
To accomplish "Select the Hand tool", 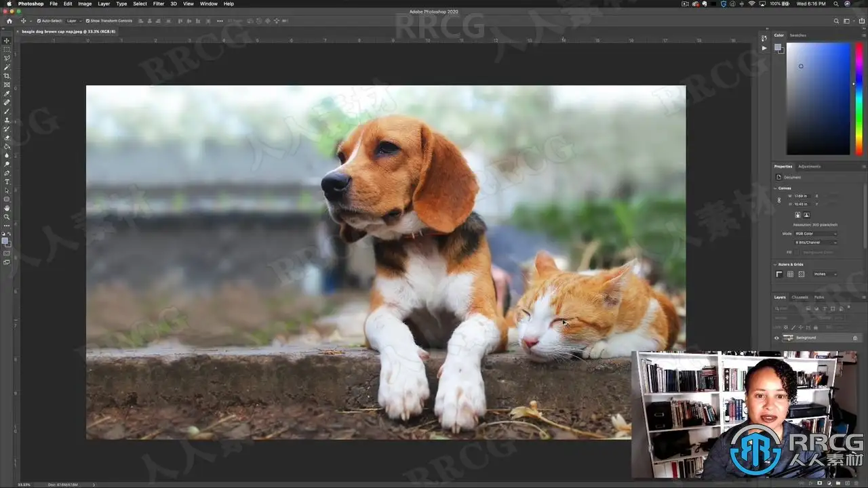I will 7,208.
